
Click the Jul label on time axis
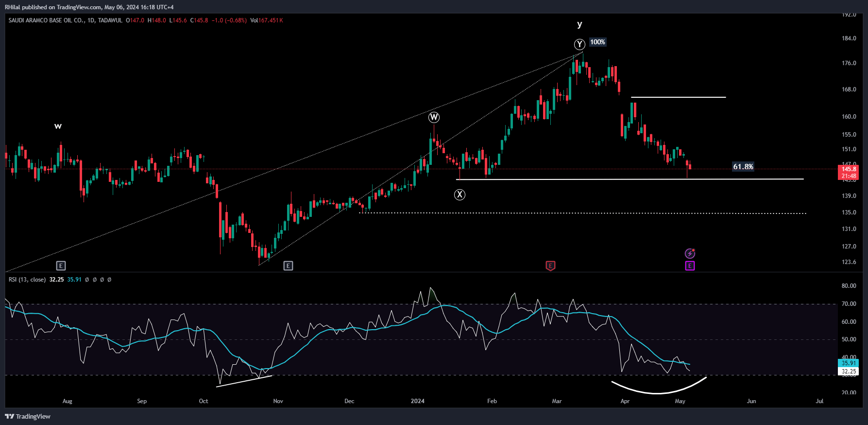(x=819, y=401)
